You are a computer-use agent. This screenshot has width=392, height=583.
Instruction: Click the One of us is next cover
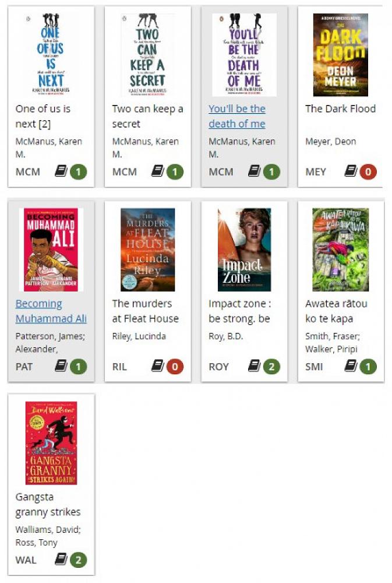click(51, 55)
